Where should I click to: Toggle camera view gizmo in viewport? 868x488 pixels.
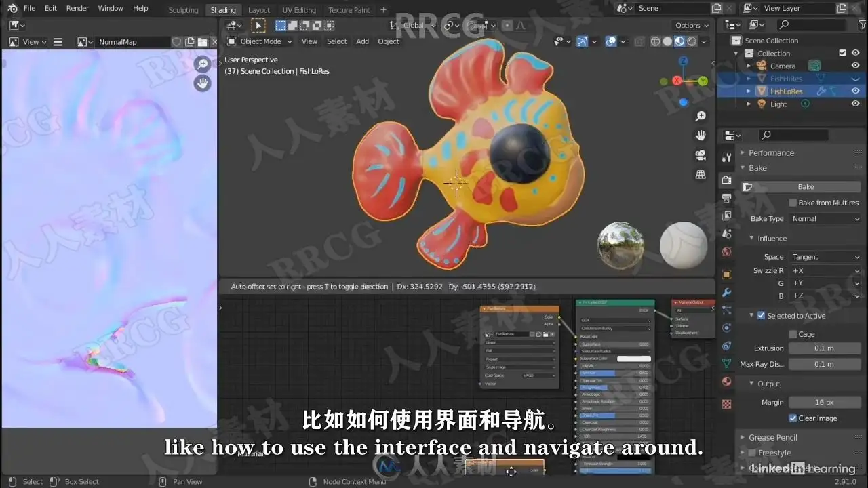(701, 155)
